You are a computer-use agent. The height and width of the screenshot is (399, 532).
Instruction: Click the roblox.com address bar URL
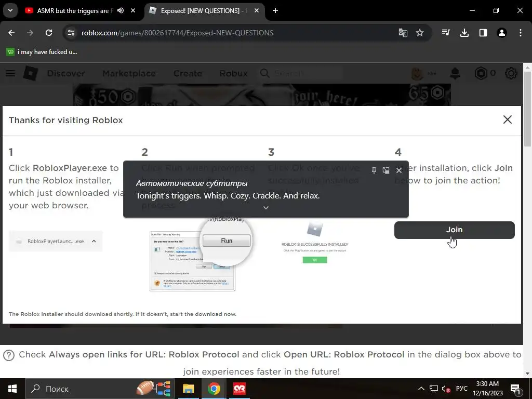(x=177, y=33)
